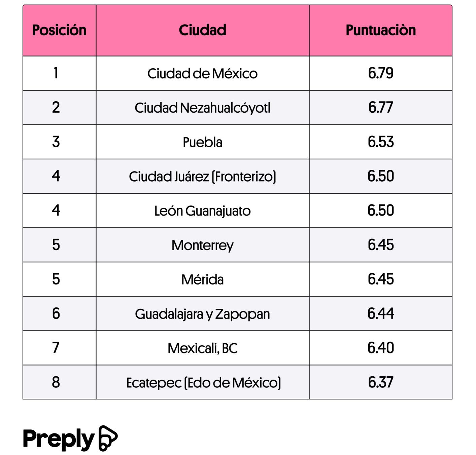Select the Ciudad column header
This screenshot has height=455, width=476.
click(x=203, y=30)
